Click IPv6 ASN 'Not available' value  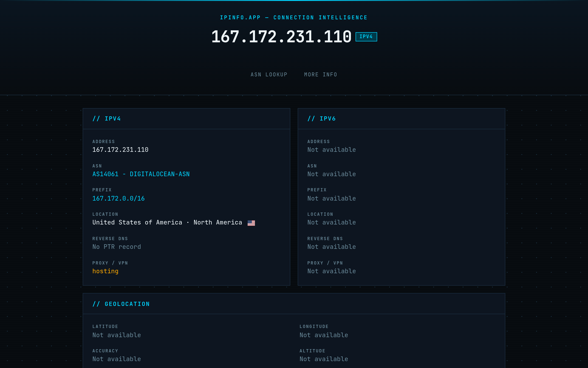pyautogui.click(x=331, y=174)
